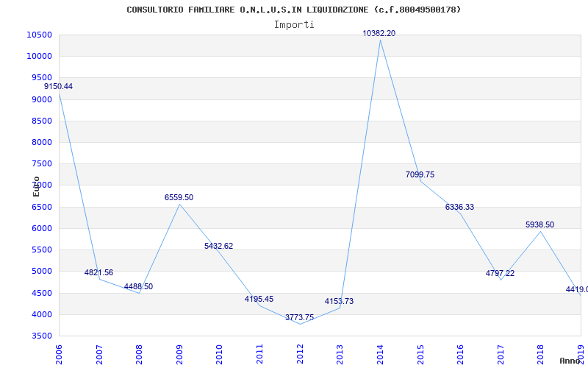Select the 4821.56 data label
The height and width of the screenshot is (368, 588).
coord(98,272)
